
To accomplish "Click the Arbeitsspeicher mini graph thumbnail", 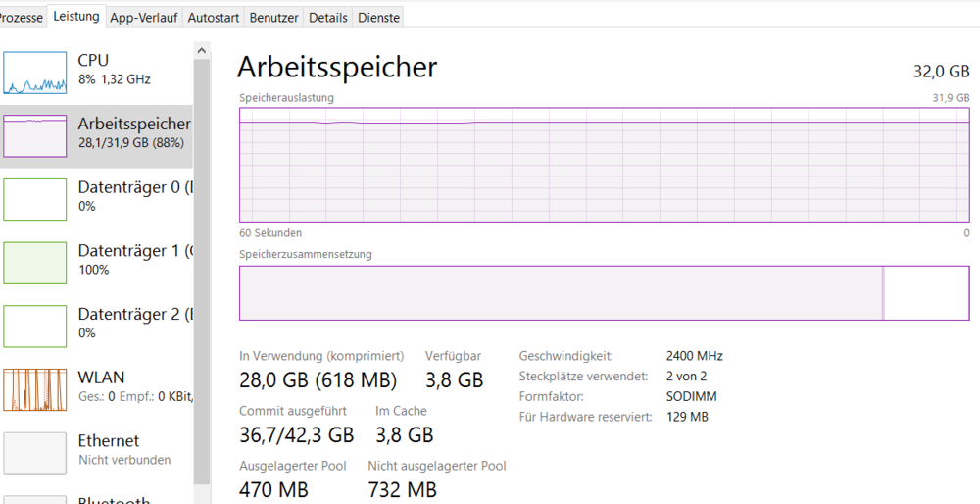I will coord(34,135).
